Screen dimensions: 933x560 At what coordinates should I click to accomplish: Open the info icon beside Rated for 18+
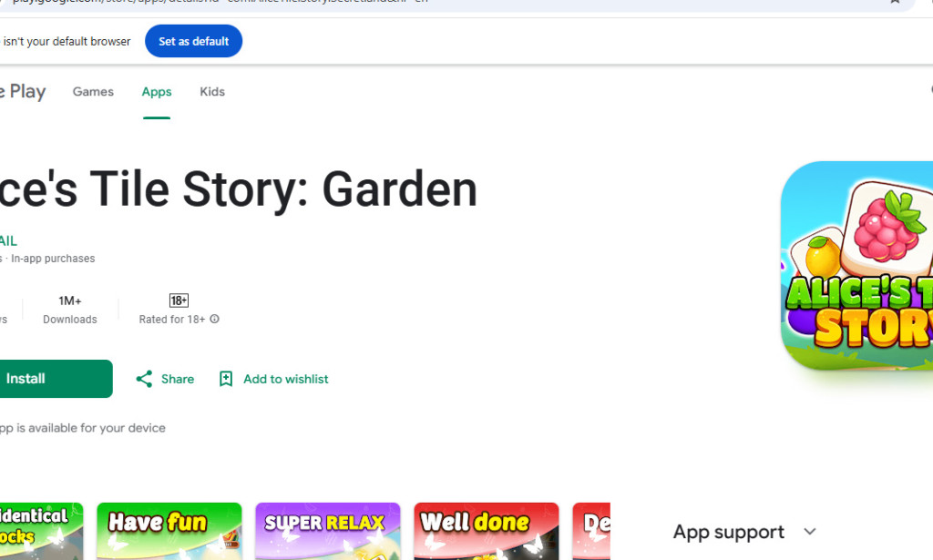pos(213,319)
